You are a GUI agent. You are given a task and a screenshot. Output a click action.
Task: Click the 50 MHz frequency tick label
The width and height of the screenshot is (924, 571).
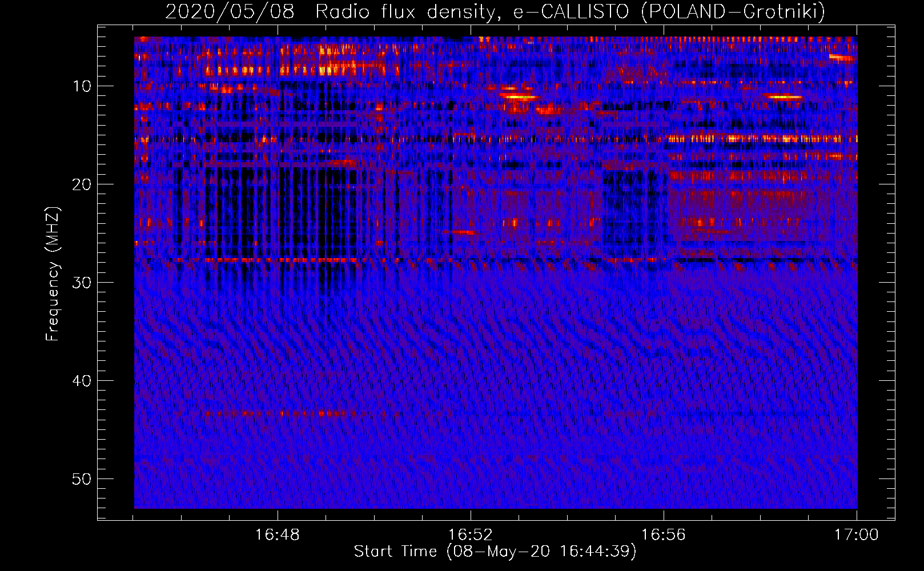pyautogui.click(x=82, y=479)
